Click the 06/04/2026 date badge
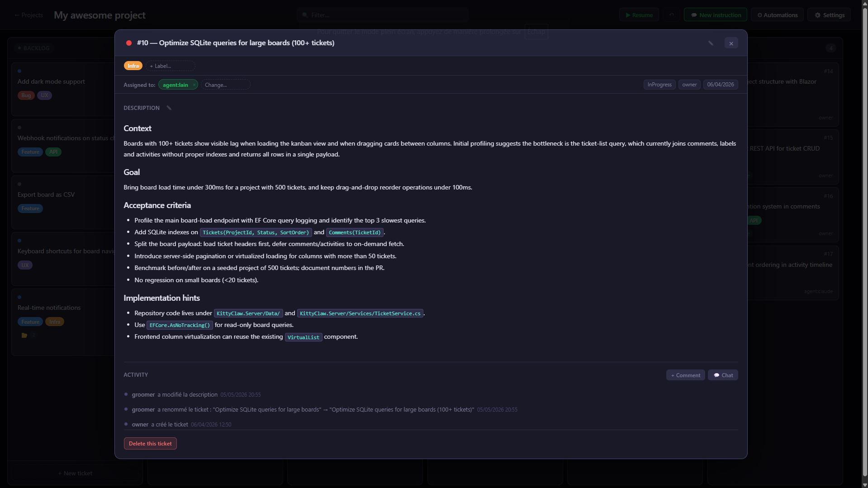868x488 pixels. 721,85
